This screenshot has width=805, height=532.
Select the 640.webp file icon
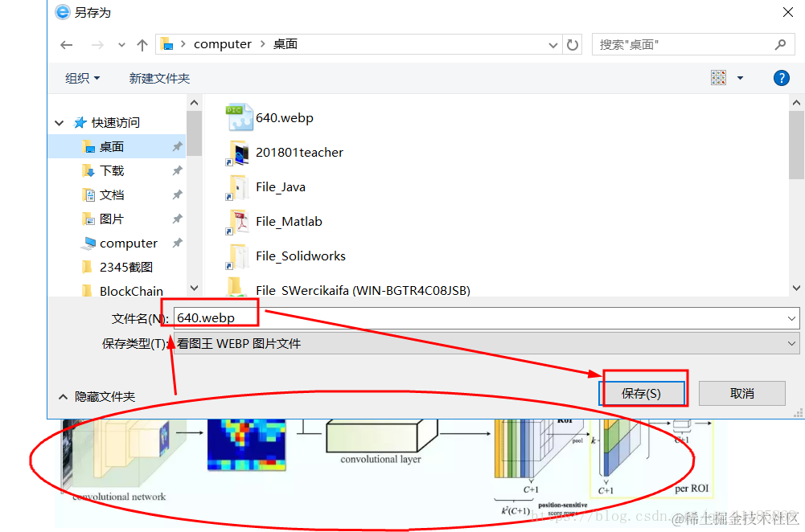239,117
